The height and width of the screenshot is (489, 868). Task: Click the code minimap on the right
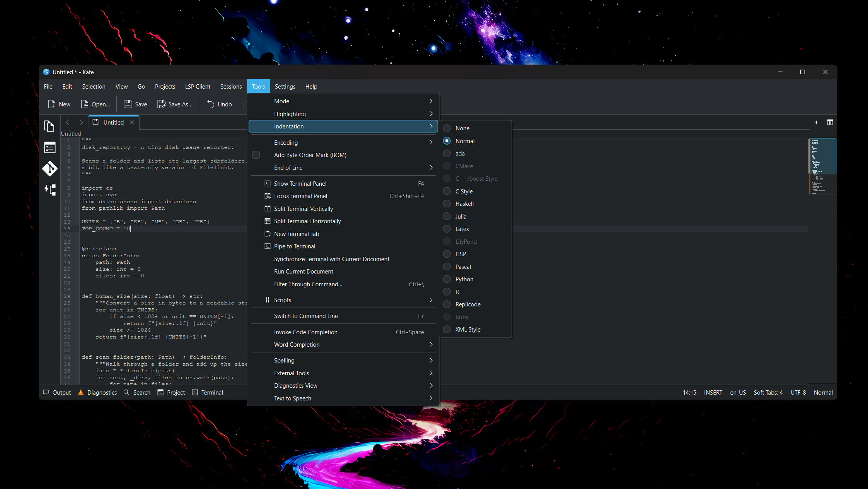(822, 166)
